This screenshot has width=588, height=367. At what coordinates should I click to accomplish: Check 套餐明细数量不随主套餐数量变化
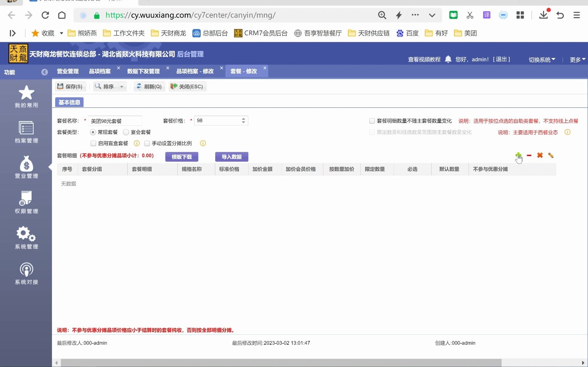372,121
